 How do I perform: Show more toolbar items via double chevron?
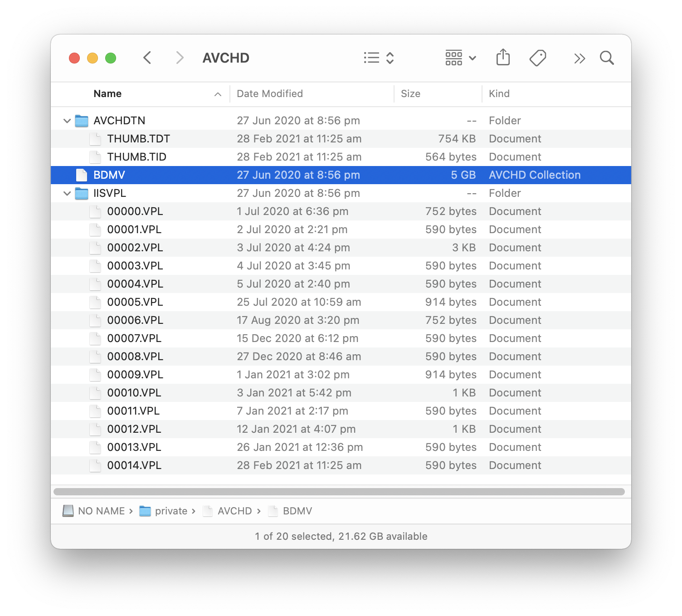tap(580, 58)
